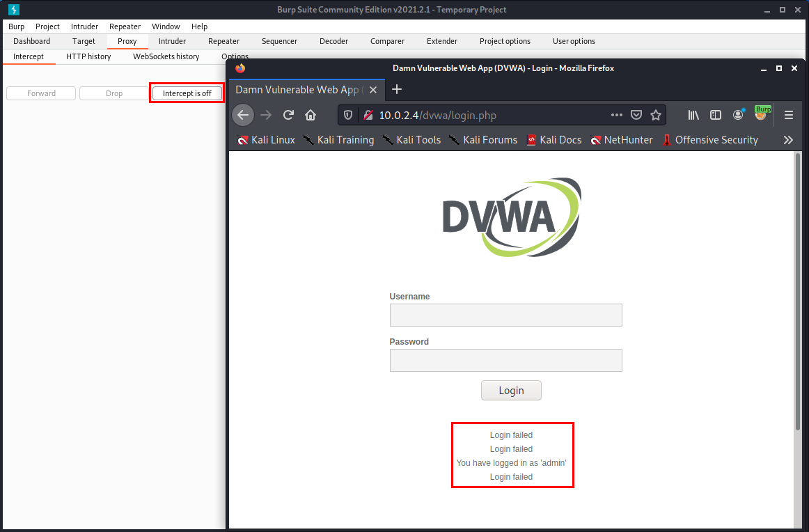
Task: Show the Firefox sidebar icon
Action: 716,115
